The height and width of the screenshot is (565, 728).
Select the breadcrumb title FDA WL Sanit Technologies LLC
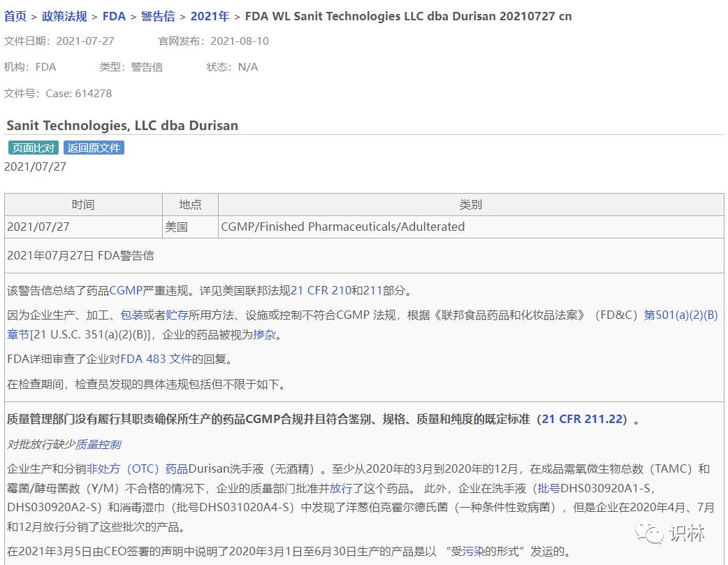pos(408,16)
